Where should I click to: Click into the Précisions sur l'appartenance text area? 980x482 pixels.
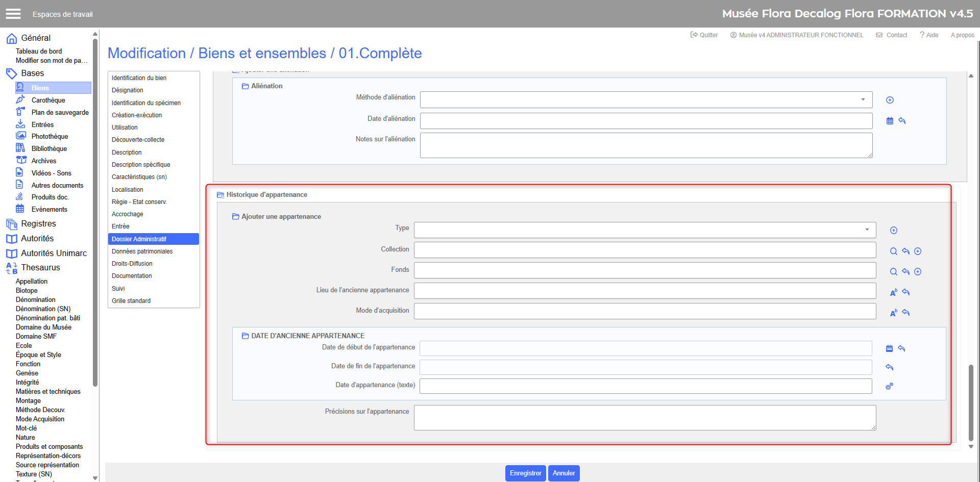(645, 418)
